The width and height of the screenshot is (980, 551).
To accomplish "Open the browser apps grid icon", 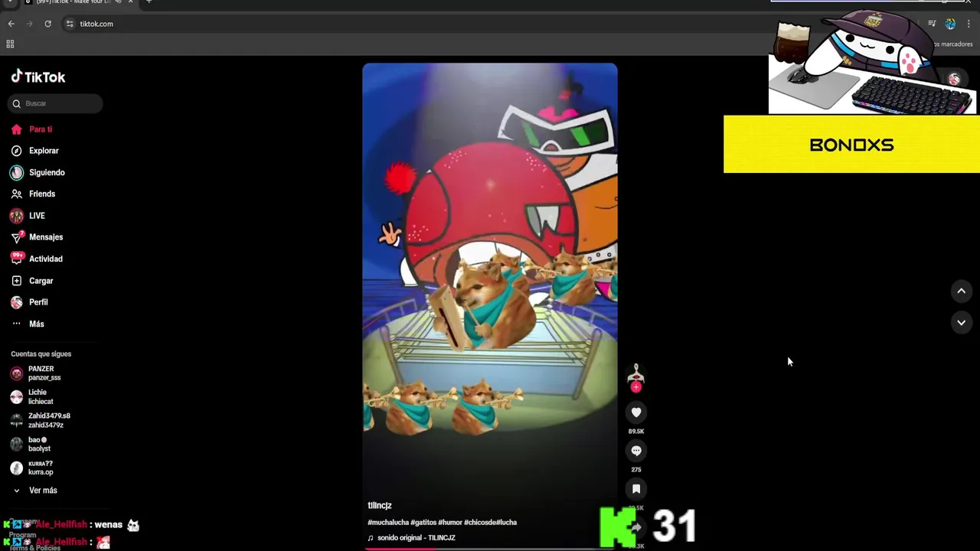I will tap(11, 44).
